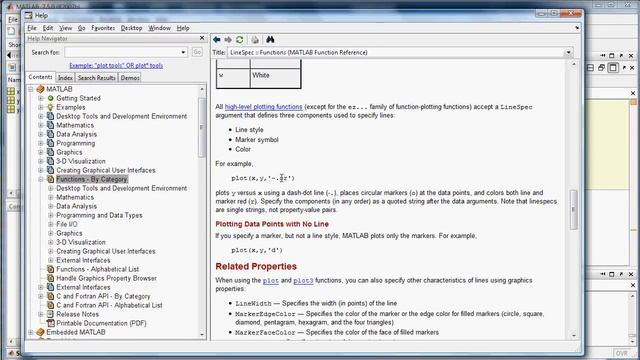Open the plot3 function link
This screenshot has height=360, width=640.
(x=303, y=280)
